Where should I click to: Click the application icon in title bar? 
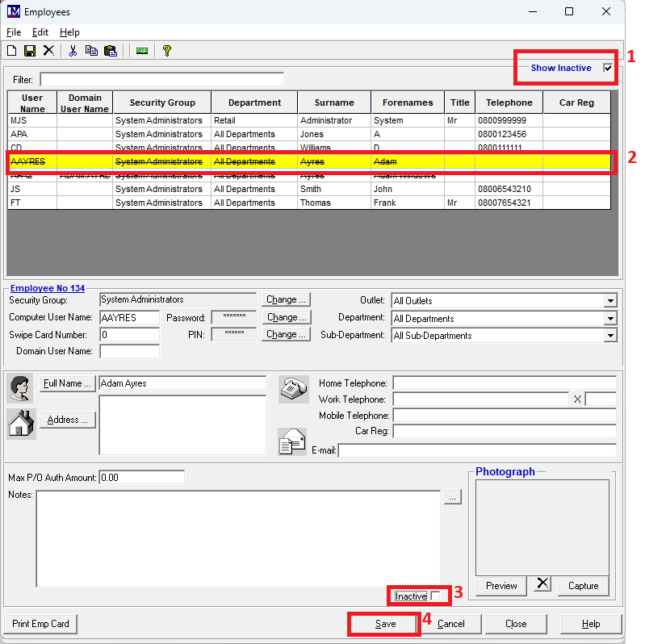pos(14,11)
